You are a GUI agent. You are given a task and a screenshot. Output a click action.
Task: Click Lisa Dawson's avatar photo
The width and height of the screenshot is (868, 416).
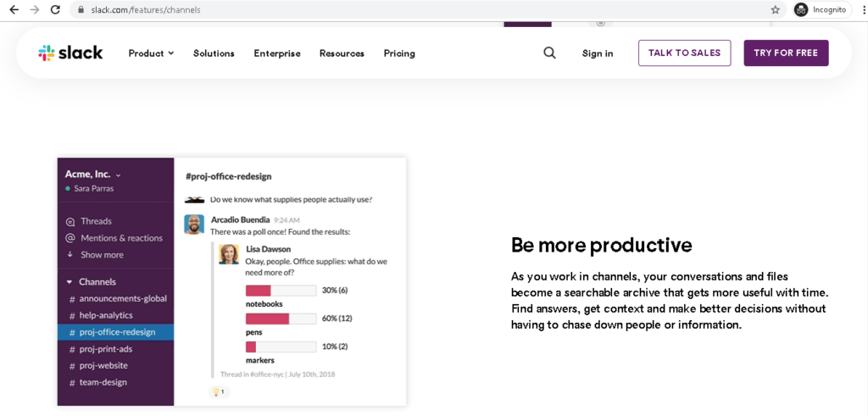pos(229,254)
